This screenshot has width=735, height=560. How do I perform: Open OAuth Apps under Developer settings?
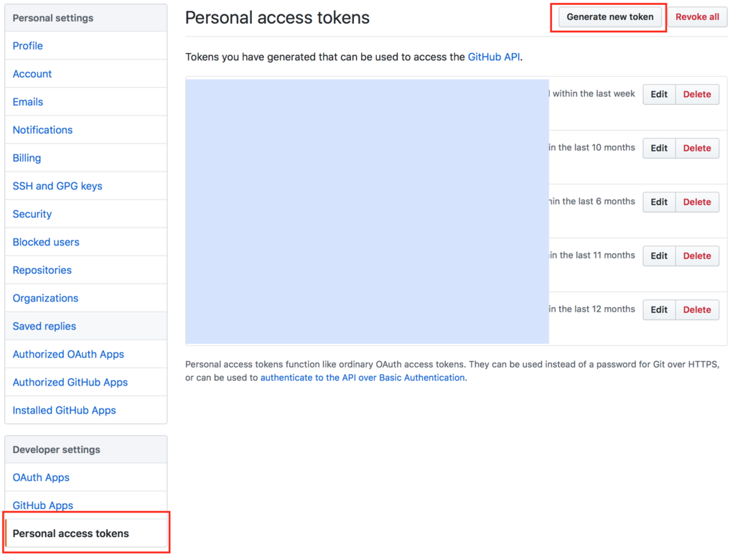click(41, 477)
